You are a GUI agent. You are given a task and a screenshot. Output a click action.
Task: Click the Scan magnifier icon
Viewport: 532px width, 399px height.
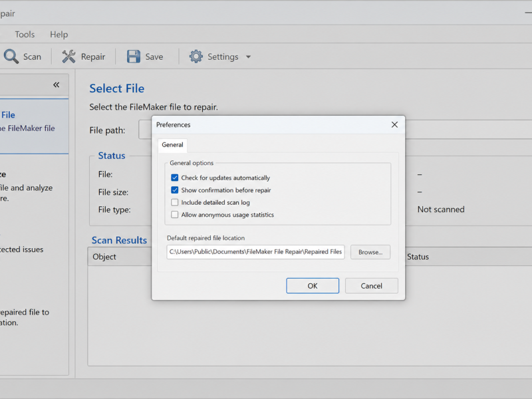11,57
